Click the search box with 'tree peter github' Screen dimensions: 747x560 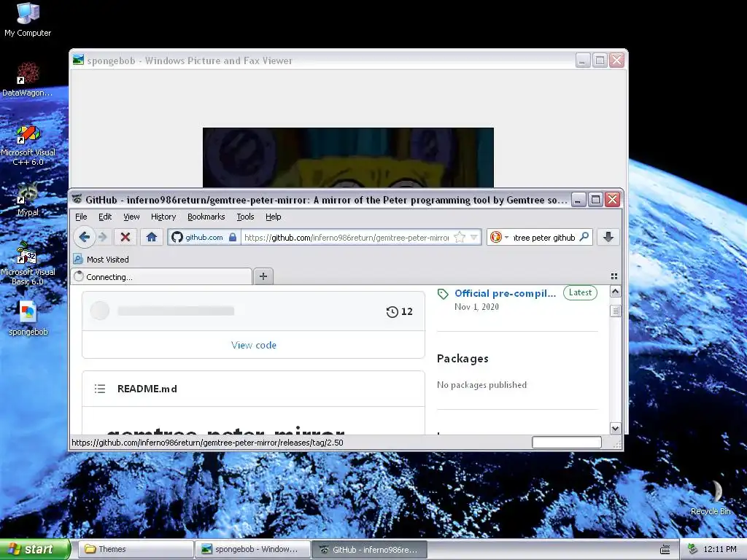click(544, 237)
